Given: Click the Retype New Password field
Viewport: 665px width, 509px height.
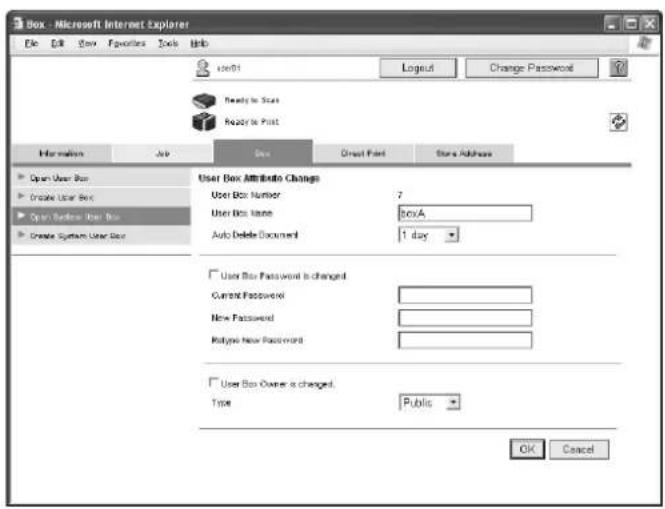Looking at the screenshot, I should point(465,340).
